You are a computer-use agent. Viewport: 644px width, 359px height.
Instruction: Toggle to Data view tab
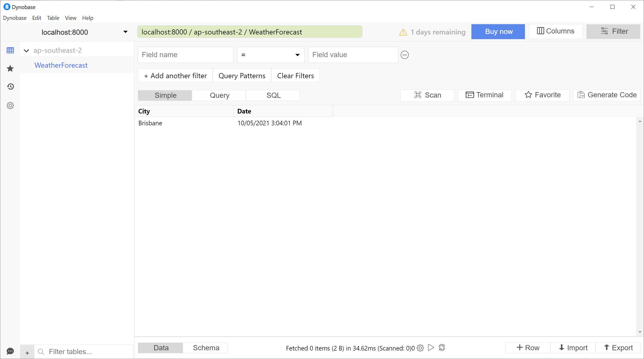click(160, 348)
